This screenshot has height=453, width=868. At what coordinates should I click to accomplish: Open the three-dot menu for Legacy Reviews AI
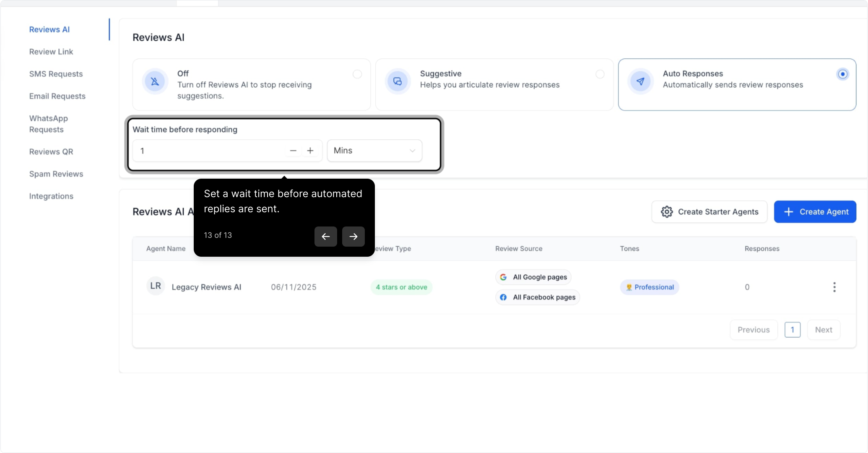click(834, 287)
